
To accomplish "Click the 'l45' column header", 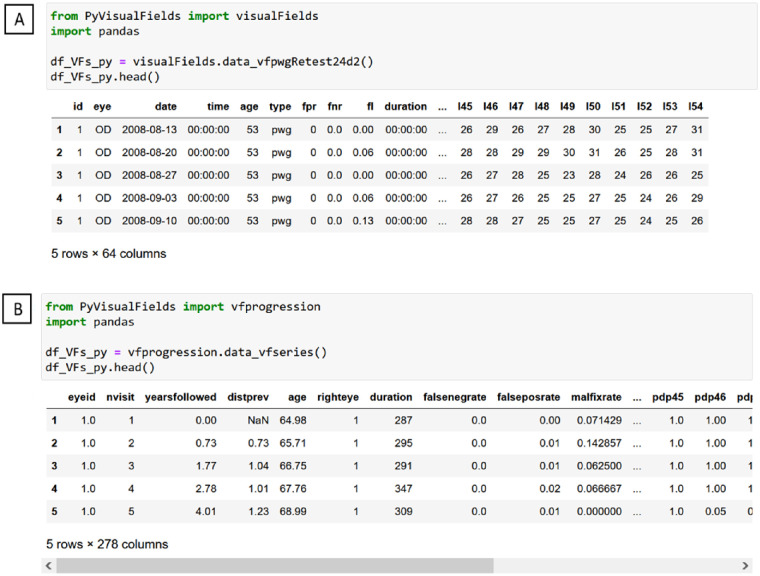I will pos(465,107).
